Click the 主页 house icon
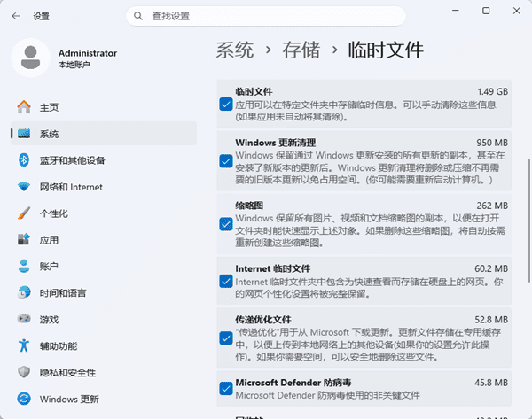Image resolution: width=532 pixels, height=419 pixels. tap(24, 107)
